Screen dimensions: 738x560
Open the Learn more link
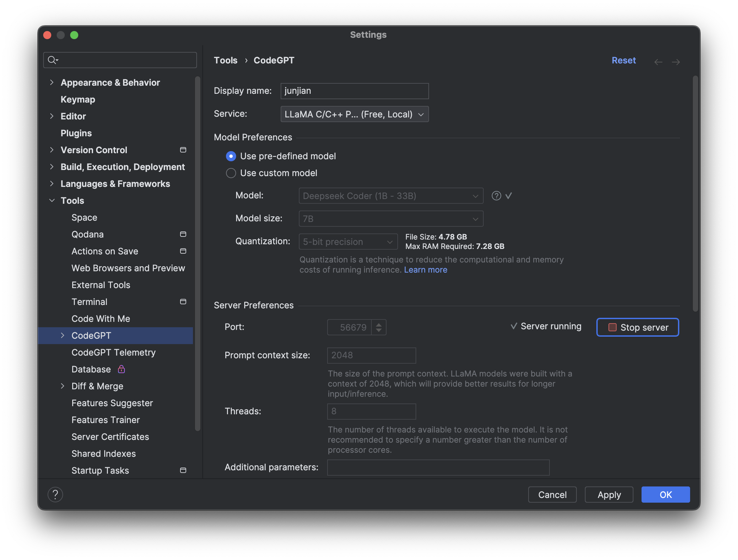pos(425,270)
